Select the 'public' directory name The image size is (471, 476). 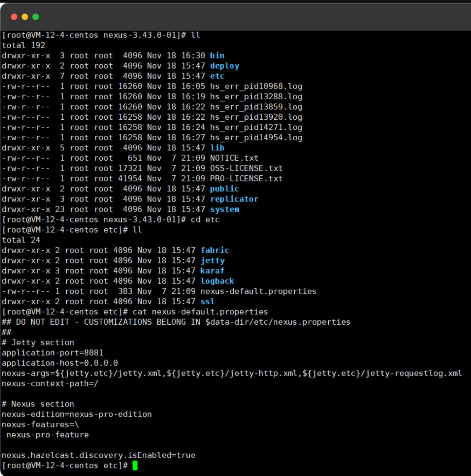(224, 189)
